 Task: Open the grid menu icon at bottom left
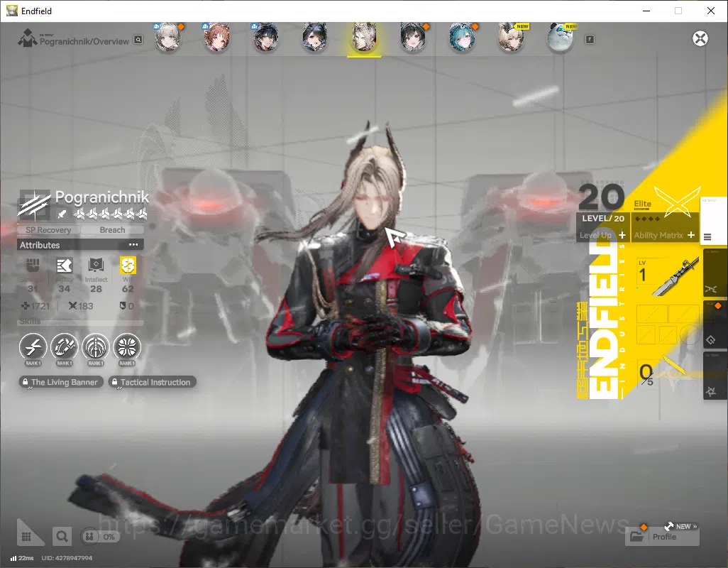click(26, 537)
